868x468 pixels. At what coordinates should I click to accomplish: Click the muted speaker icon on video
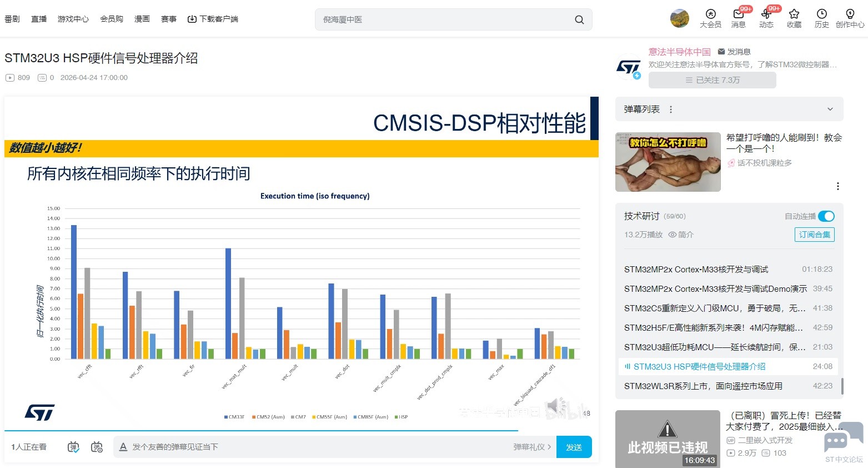tap(556, 406)
